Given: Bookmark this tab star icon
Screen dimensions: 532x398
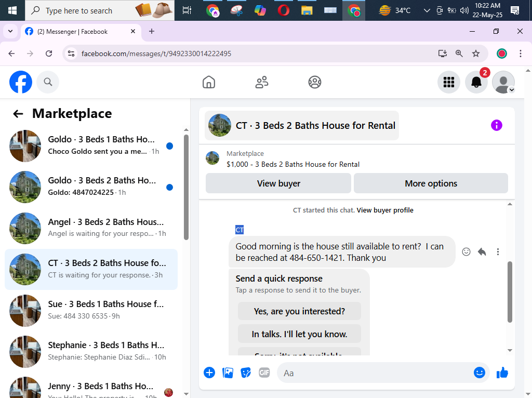Looking at the screenshot, I should (476, 54).
